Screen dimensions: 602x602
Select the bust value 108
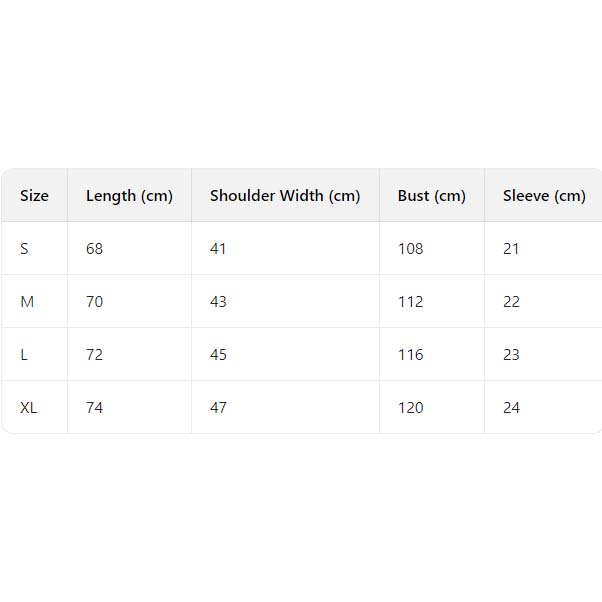point(410,249)
